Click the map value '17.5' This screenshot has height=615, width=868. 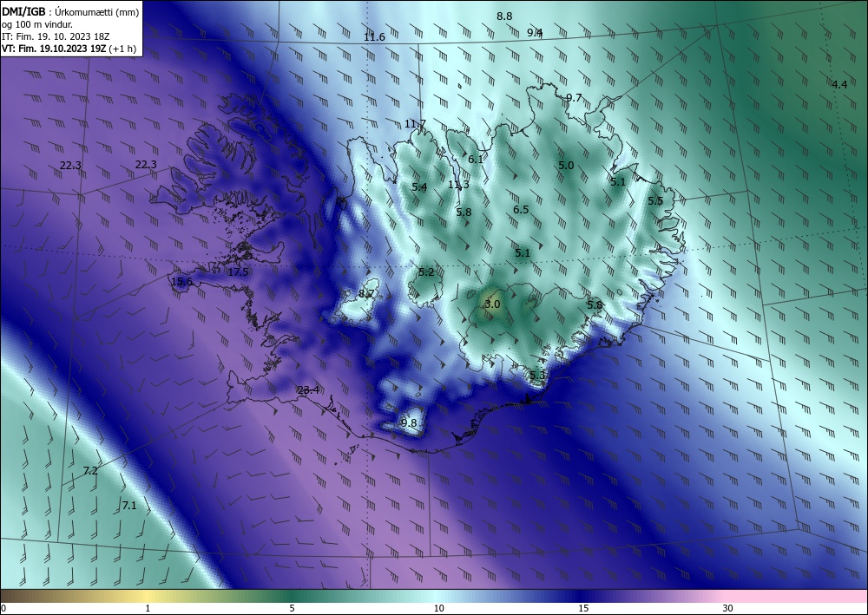click(238, 272)
